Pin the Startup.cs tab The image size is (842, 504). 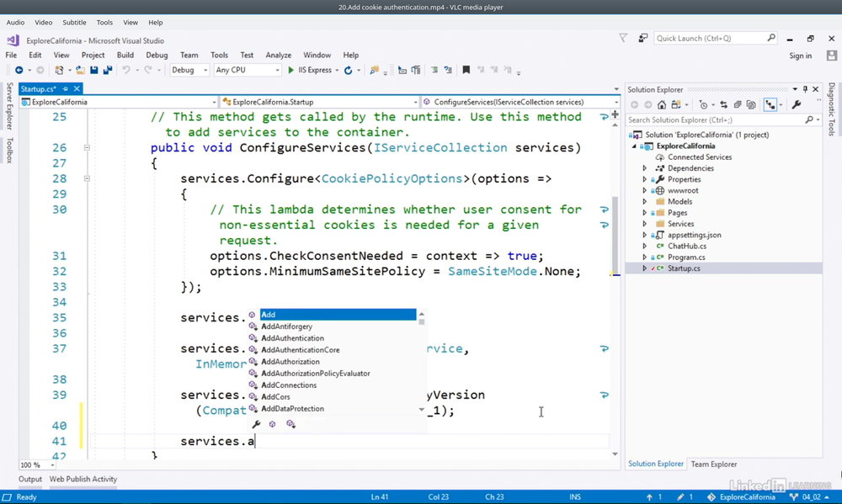[66, 88]
